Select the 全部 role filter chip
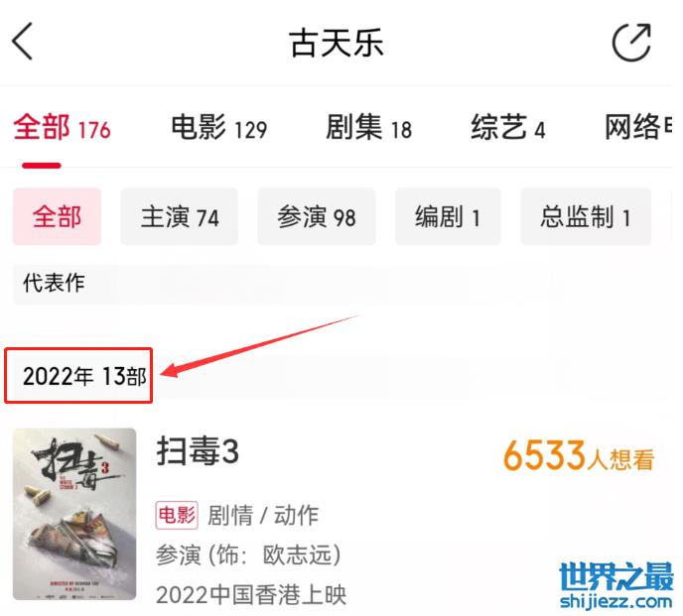Image resolution: width=683 pixels, height=616 pixels. (57, 216)
